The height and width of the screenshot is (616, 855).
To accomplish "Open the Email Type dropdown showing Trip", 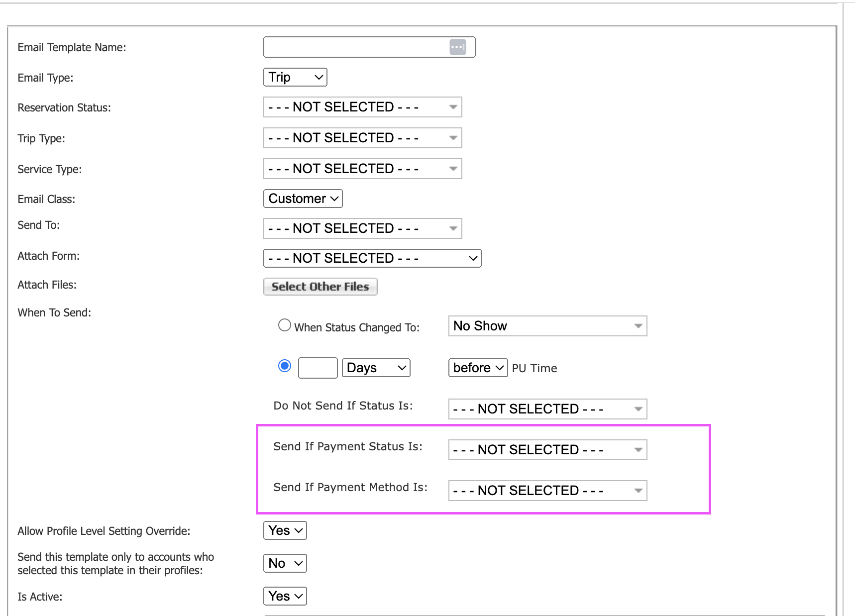I will (x=295, y=77).
